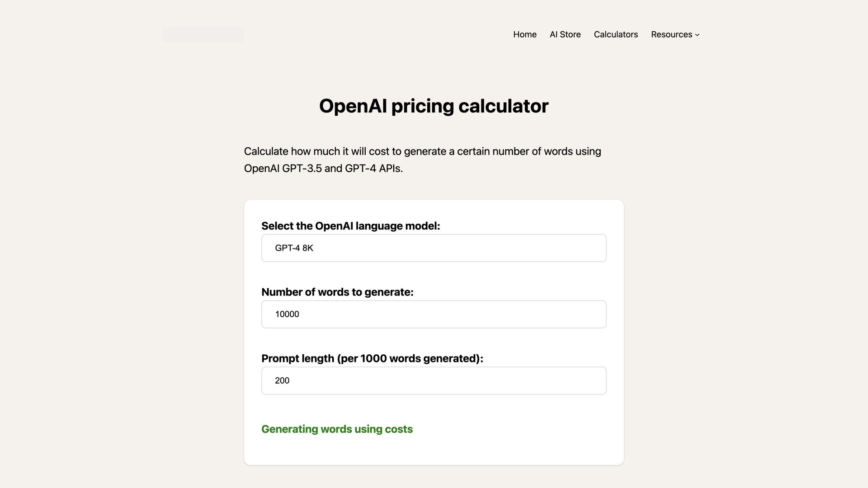Image resolution: width=868 pixels, height=488 pixels.
Task: Click the Select the OpenAI language model label
Action: pos(350,225)
